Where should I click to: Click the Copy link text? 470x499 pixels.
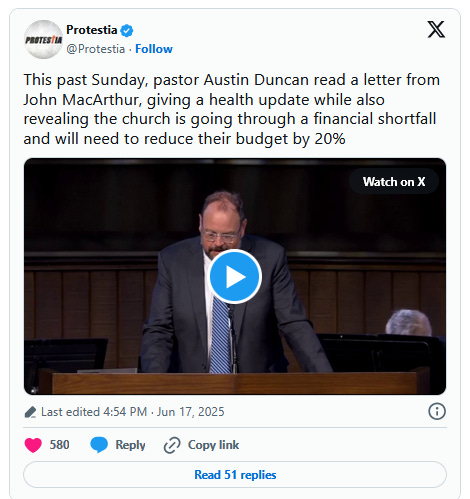(213, 445)
